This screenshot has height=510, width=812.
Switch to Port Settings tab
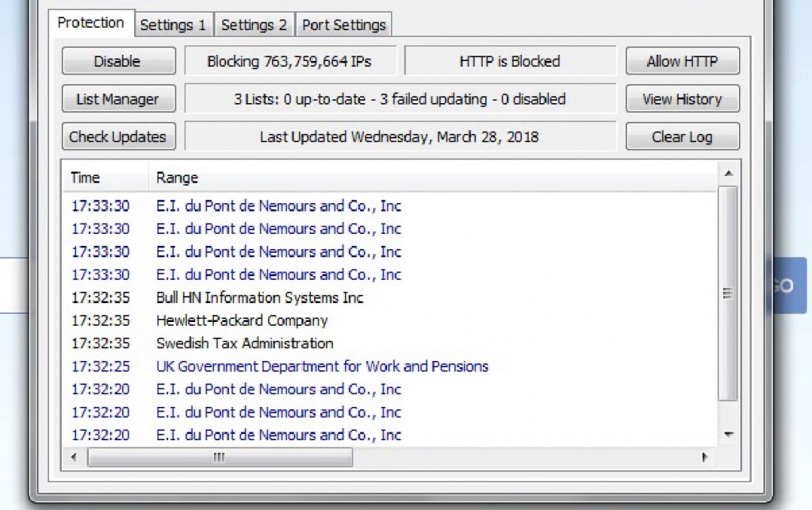tap(343, 25)
